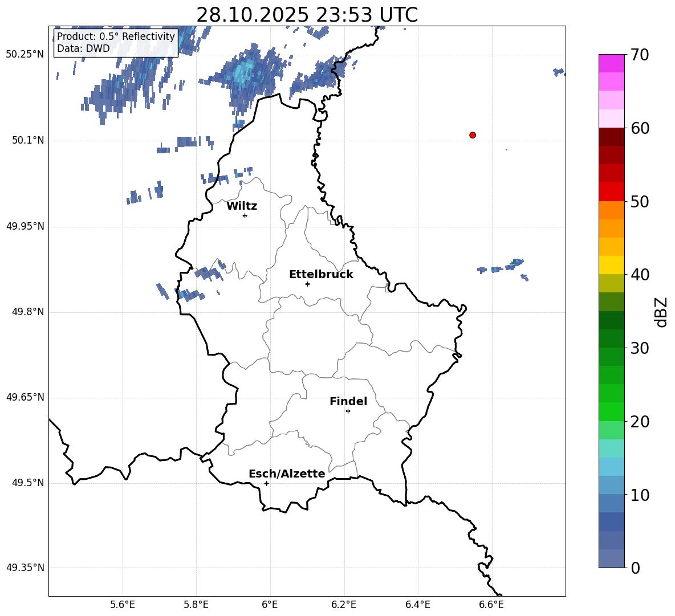Click the dark red colorbar swatch just below 60

611,137
